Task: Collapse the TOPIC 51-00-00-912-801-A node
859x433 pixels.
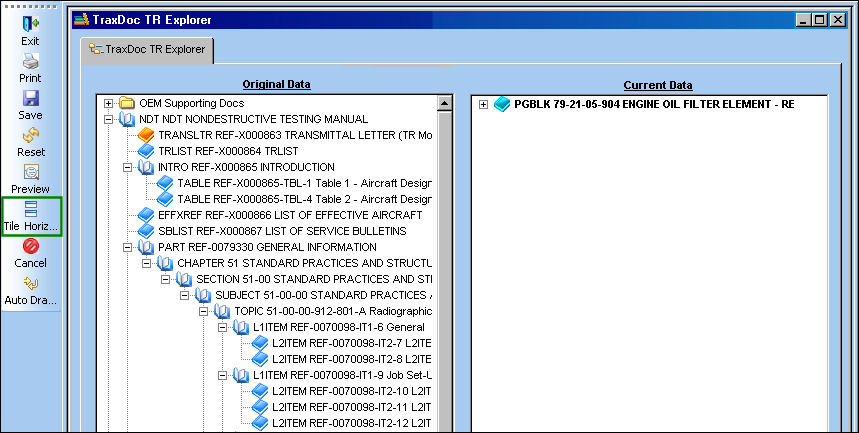Action: click(x=204, y=311)
